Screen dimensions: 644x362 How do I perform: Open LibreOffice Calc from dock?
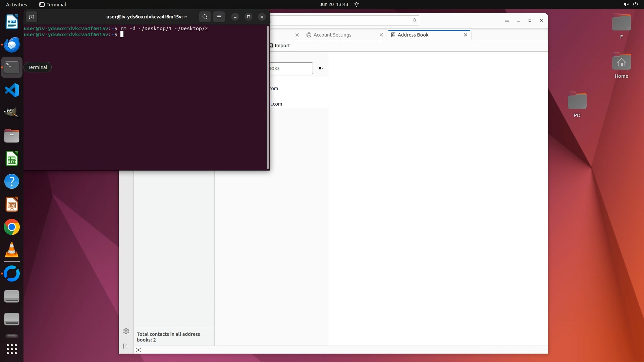click(12, 159)
